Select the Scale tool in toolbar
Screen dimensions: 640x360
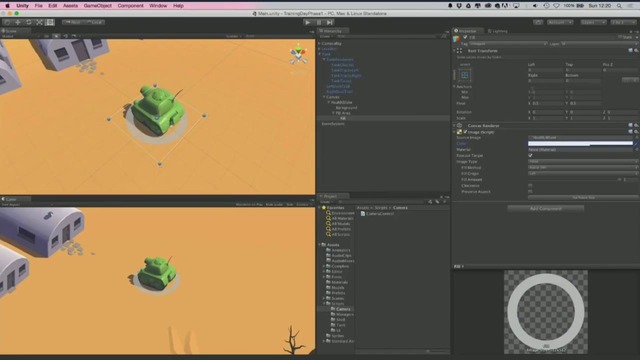click(x=39, y=22)
